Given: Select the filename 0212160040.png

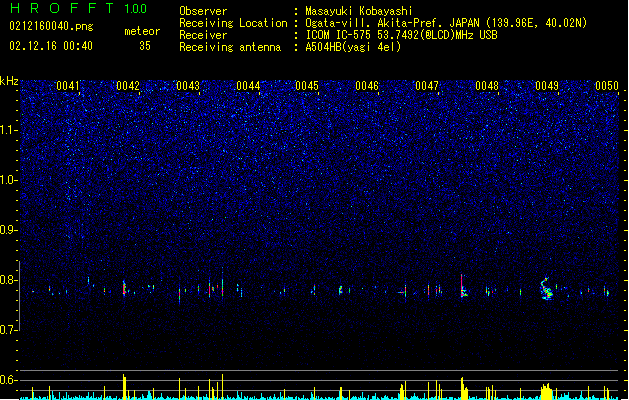Looking at the screenshot, I should tap(51, 26).
